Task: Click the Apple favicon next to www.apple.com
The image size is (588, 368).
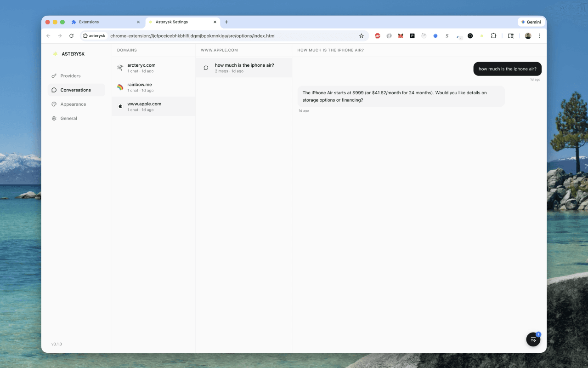Action: [120, 106]
